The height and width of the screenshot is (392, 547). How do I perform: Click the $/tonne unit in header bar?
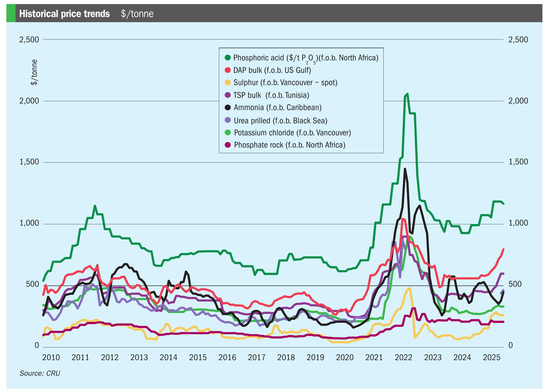pos(137,14)
